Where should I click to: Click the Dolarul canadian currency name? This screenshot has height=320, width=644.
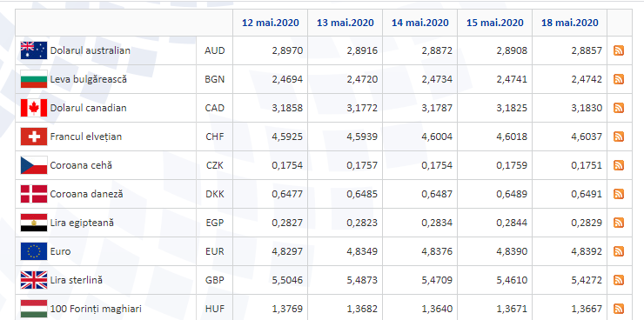88,108
